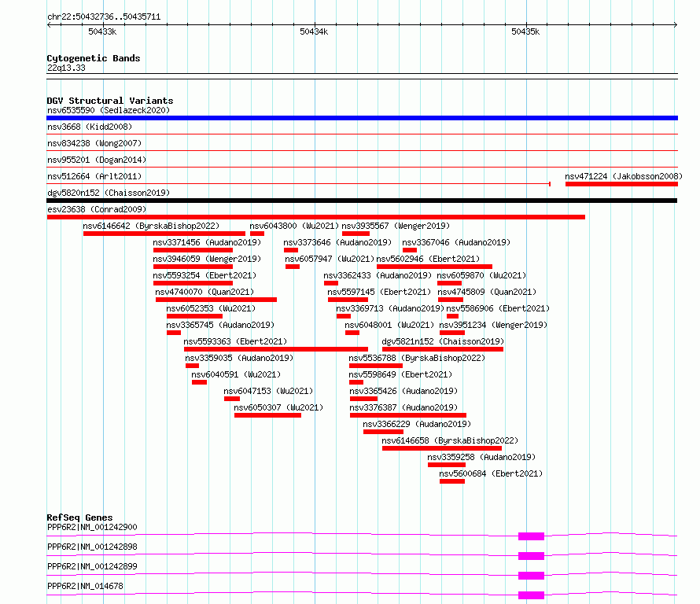This screenshot has width=700, height=604.
Task: Click the nsv6146642 (ByrskaBishop2022) label
Action: [x=151, y=226]
